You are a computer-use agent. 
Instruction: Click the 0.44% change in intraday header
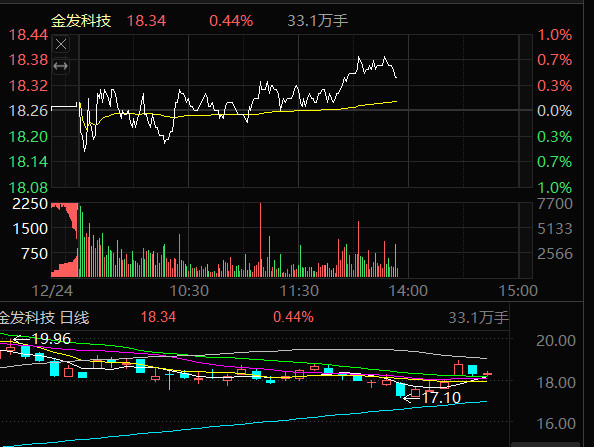click(x=231, y=21)
